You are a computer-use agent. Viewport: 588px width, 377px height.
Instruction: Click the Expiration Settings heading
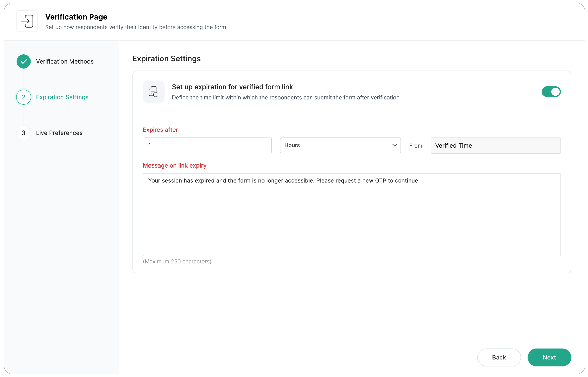[167, 59]
